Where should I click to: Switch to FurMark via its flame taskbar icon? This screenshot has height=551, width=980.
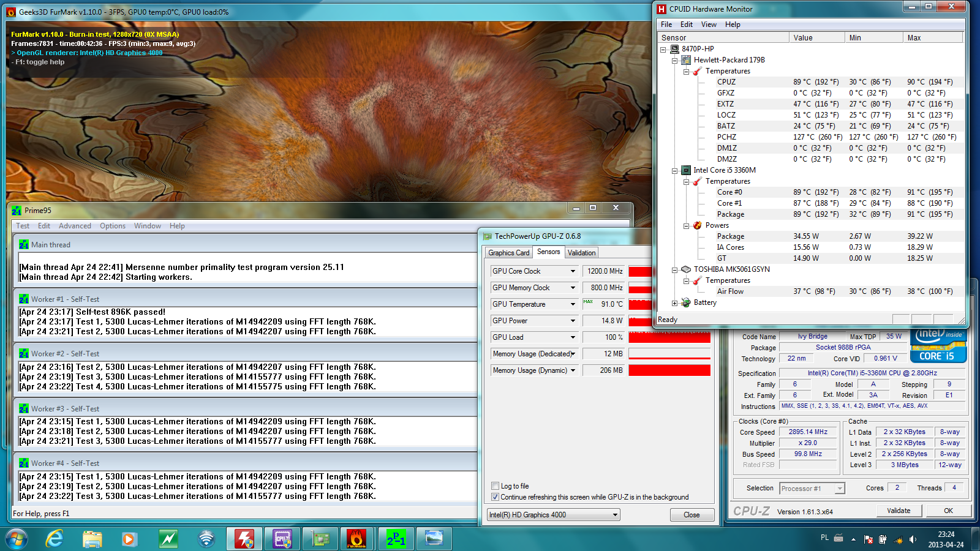pyautogui.click(x=357, y=539)
